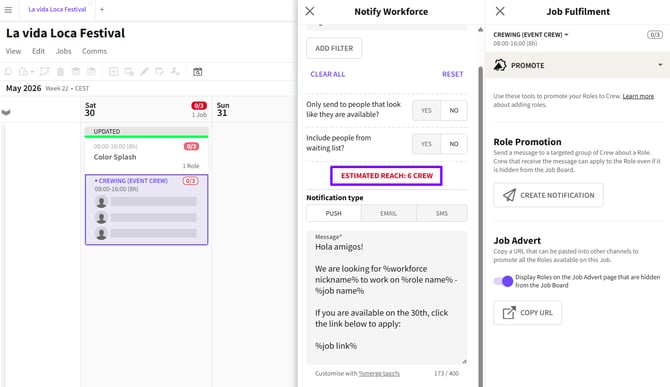Click the Archive toolbar icon
Image resolution: width=670 pixels, height=387 pixels.
76,72
